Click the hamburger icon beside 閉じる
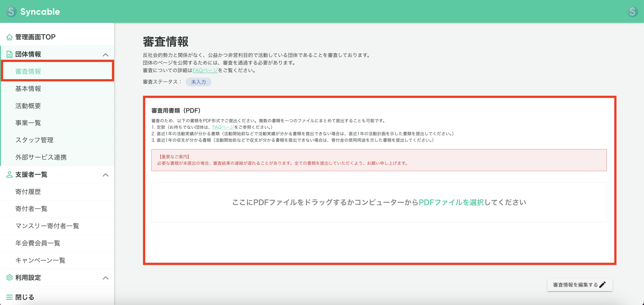The image size is (644, 305). tap(9, 297)
